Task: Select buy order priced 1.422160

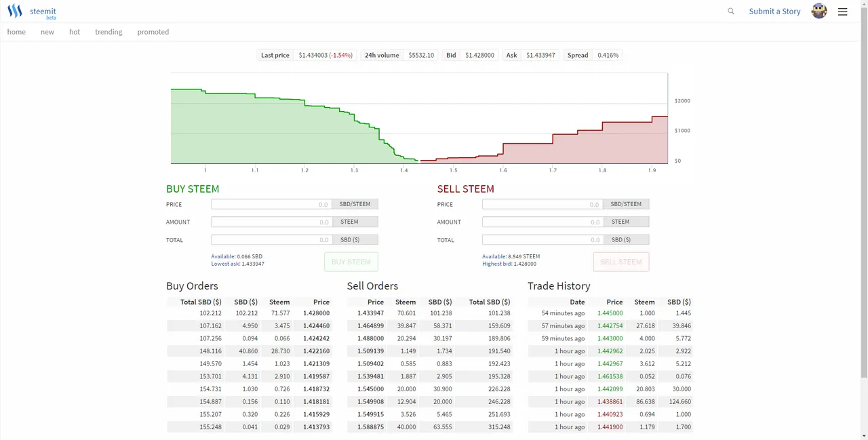Action: [x=249, y=351]
